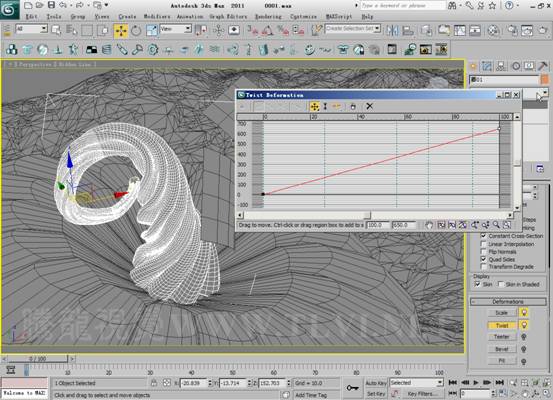Click the Add Time Tag field
Image resolution: width=553 pixels, height=400 pixels.
(316, 395)
